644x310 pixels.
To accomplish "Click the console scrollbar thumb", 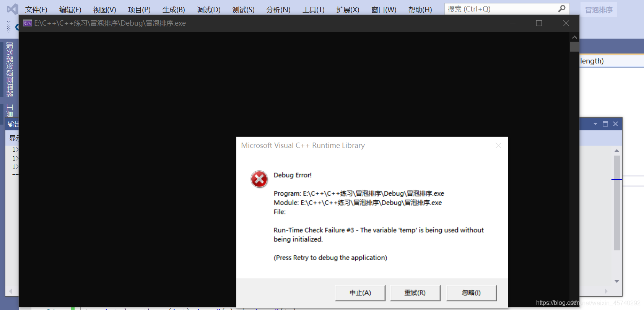I will point(574,47).
